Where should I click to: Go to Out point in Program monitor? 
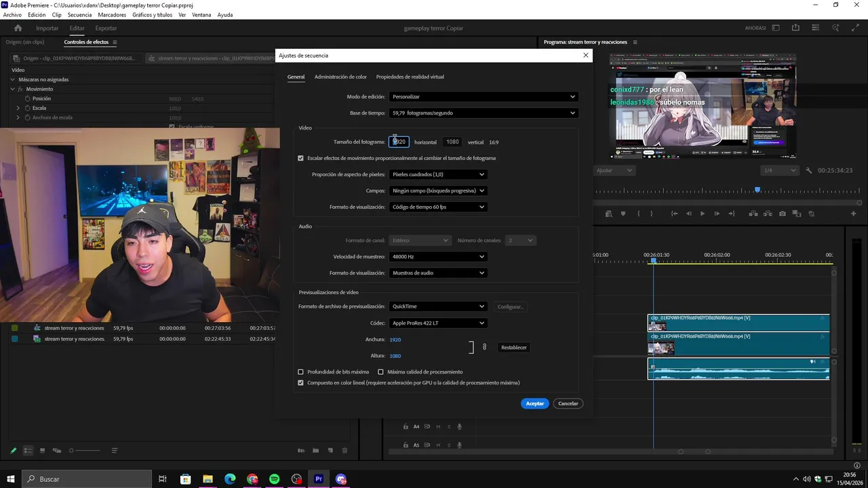click(731, 213)
